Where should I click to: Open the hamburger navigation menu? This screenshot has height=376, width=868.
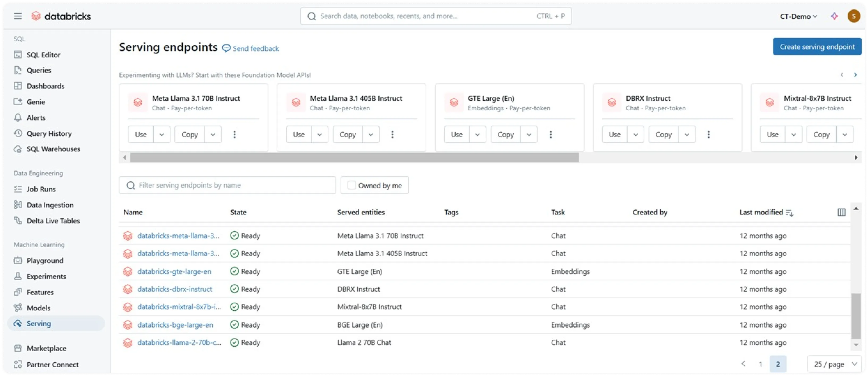(18, 16)
